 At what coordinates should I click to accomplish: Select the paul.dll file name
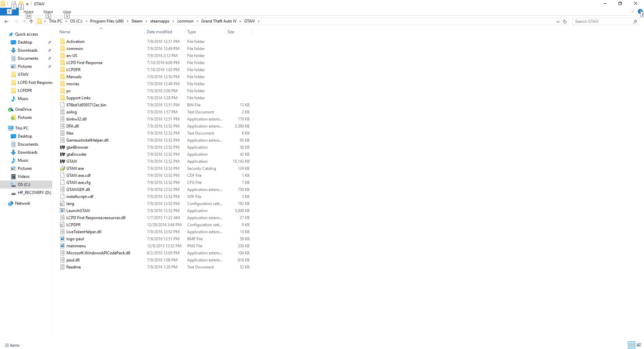[73, 260]
